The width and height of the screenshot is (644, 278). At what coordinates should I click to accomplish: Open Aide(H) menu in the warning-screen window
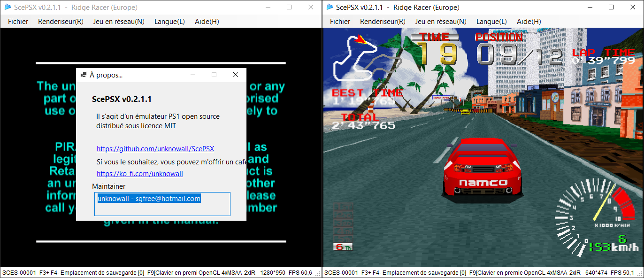click(207, 22)
